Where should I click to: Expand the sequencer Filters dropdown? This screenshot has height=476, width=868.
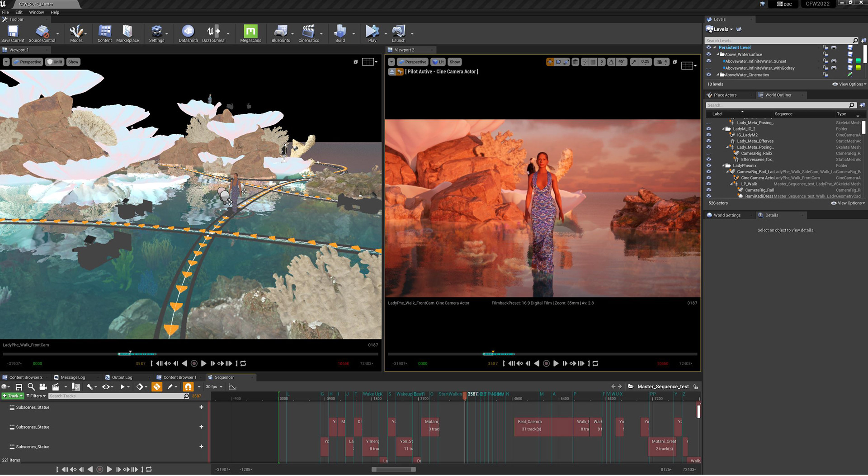pyautogui.click(x=36, y=396)
